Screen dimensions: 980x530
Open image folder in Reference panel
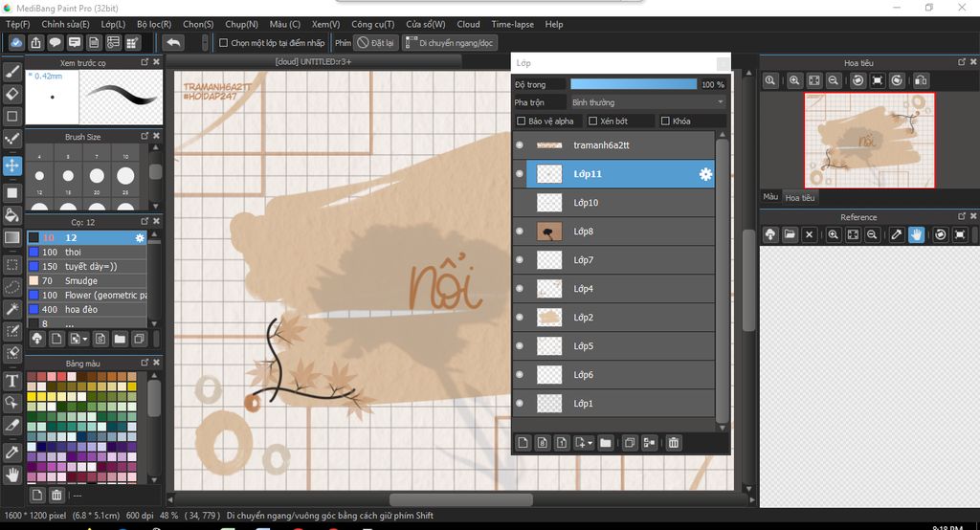790,234
